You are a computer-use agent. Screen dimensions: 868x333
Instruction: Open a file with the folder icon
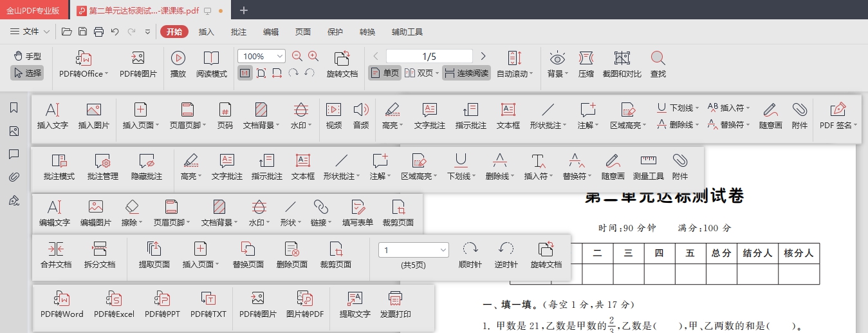[66, 32]
